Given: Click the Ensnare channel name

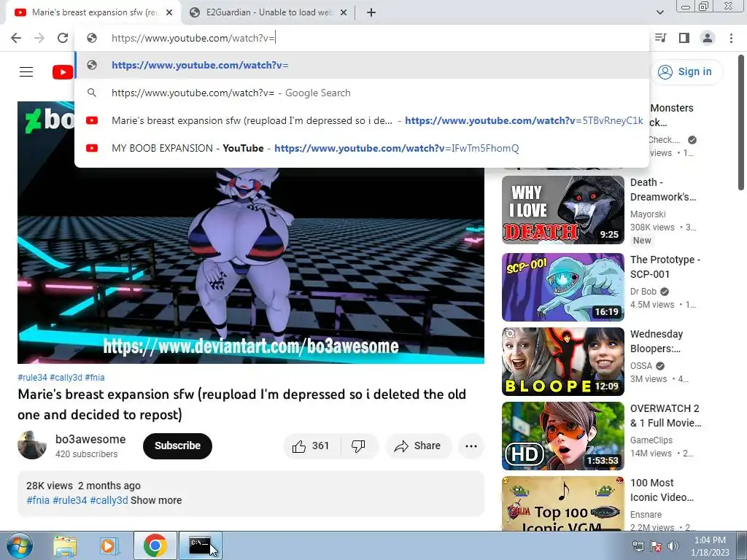Looking at the screenshot, I should click(646, 515).
